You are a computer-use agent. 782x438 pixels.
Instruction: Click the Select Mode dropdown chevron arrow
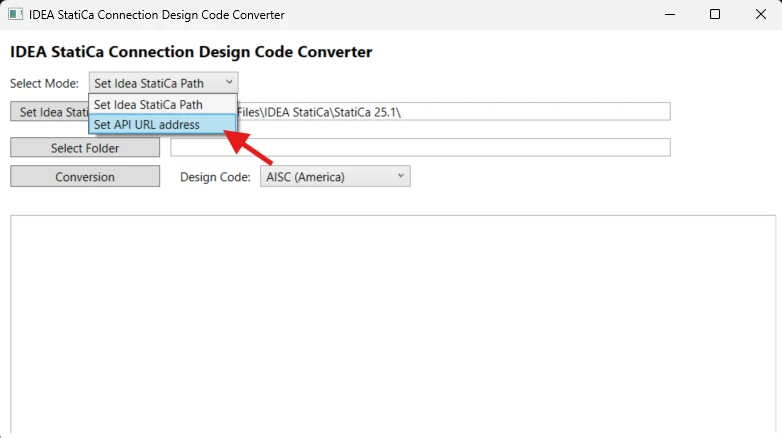point(229,82)
